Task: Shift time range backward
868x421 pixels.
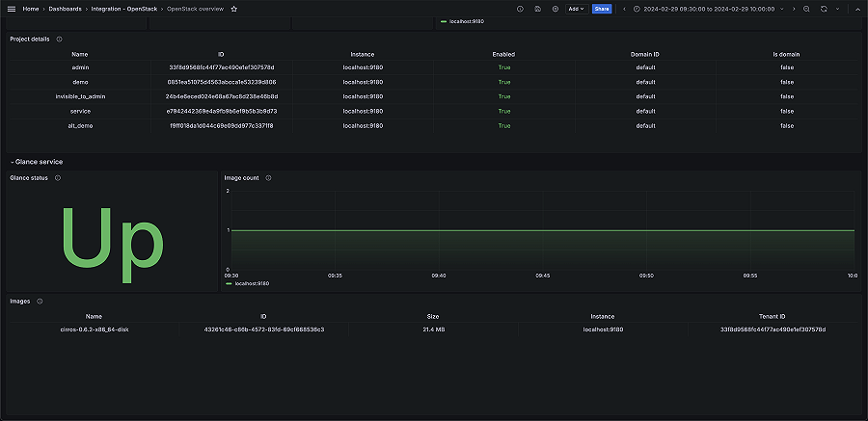Action: coord(623,9)
